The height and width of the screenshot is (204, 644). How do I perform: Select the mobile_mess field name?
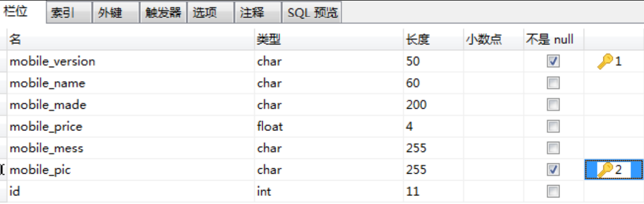[x=47, y=148]
